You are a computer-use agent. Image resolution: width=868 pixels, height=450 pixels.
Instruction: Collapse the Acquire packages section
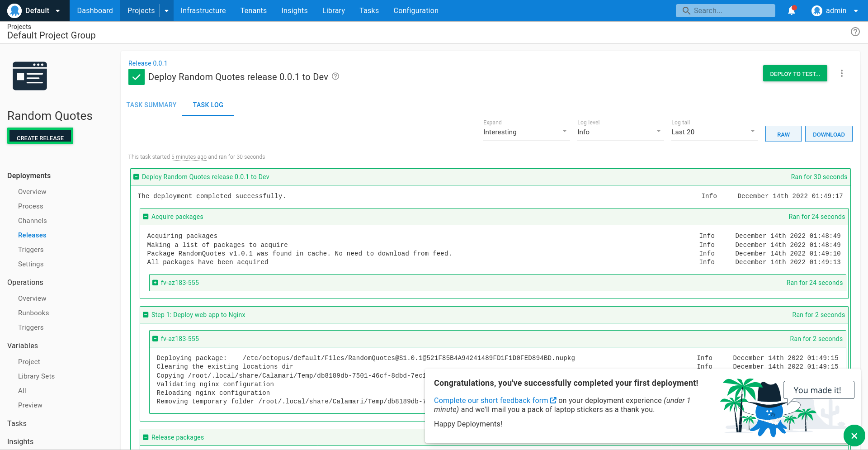(x=146, y=217)
